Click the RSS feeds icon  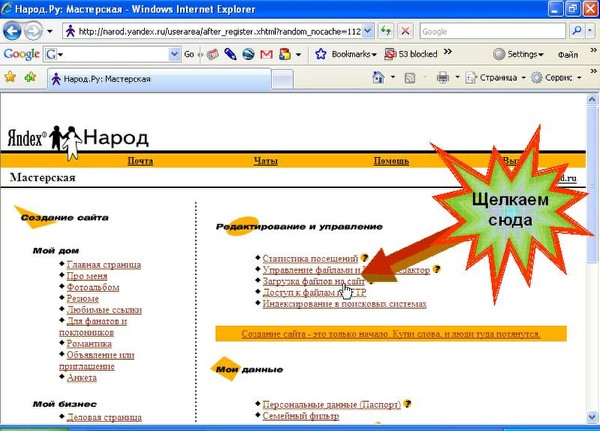410,78
